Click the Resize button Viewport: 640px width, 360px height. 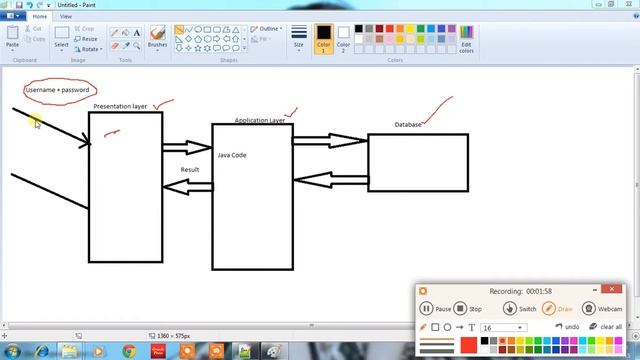coord(86,39)
